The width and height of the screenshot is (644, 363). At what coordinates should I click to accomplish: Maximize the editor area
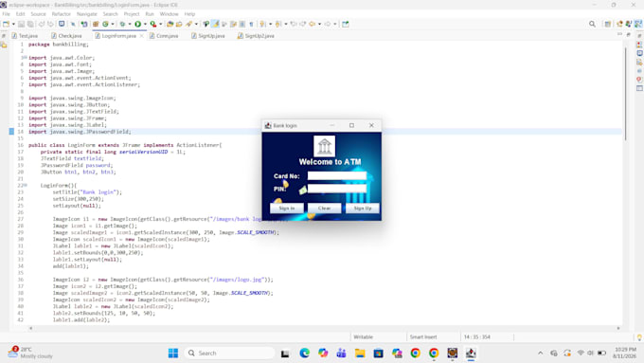coord(629,35)
